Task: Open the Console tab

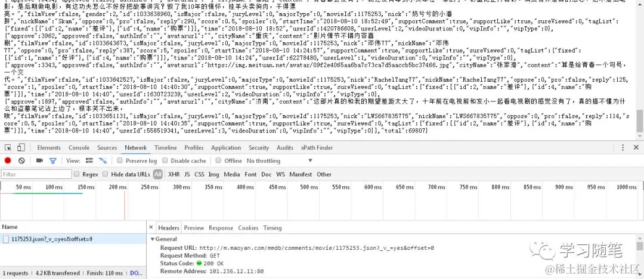Action: click(79, 147)
